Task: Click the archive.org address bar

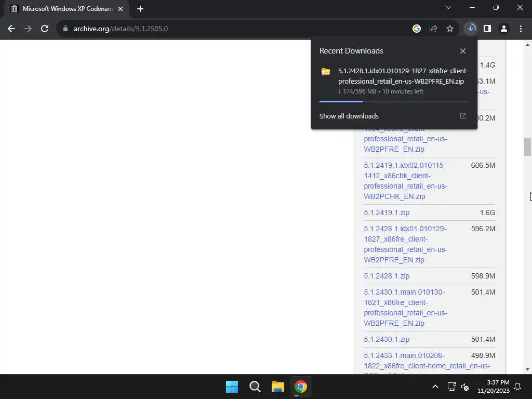Action: pos(234,29)
